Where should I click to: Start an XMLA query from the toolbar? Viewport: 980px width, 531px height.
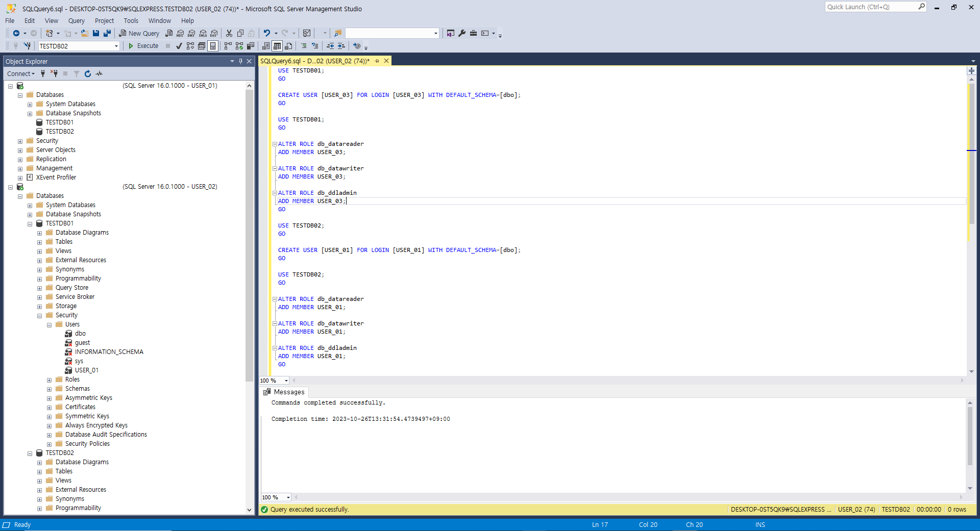click(x=203, y=33)
